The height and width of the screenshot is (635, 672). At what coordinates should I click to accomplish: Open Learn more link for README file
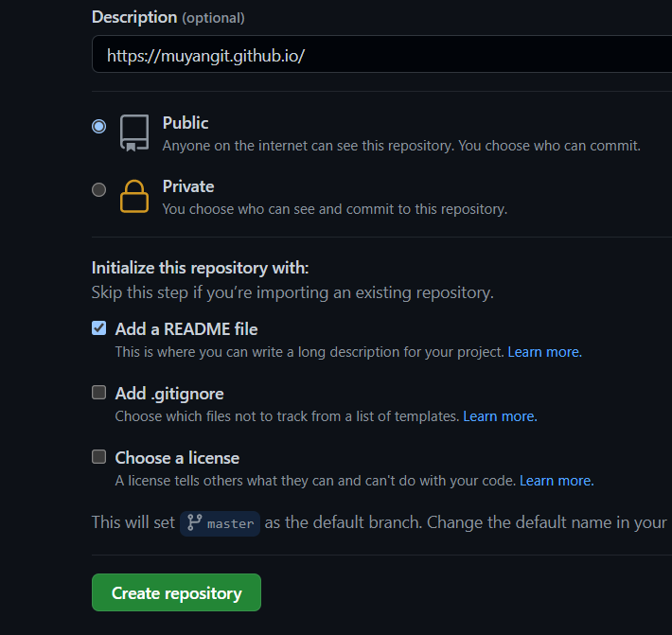coord(544,352)
